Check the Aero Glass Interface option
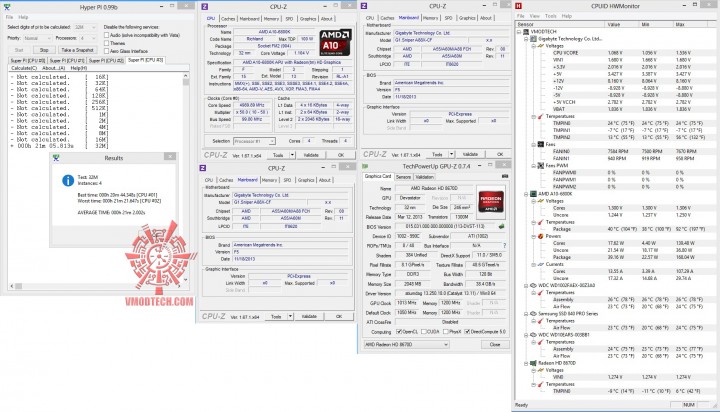720x412 pixels. 107,51
